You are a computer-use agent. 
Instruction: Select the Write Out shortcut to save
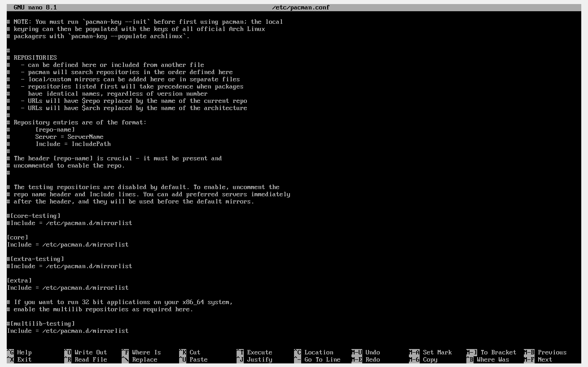coord(90,352)
